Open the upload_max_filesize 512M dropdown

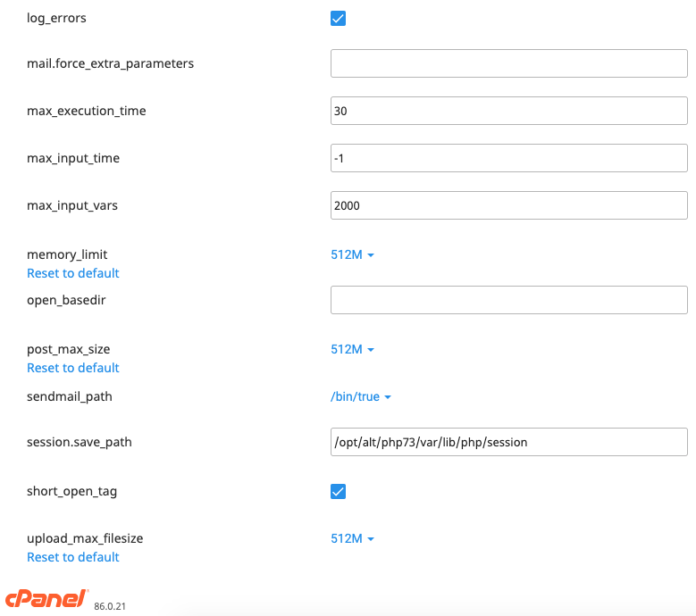tap(352, 538)
